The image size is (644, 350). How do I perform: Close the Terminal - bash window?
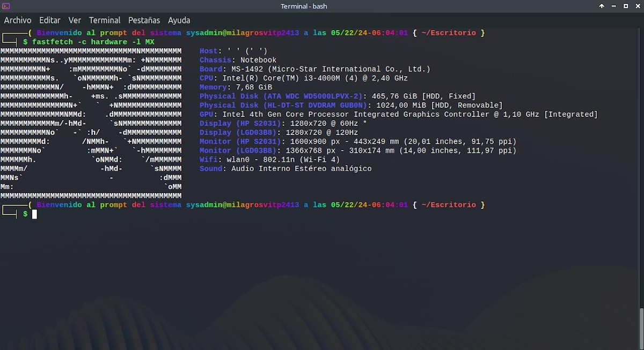coord(638,6)
